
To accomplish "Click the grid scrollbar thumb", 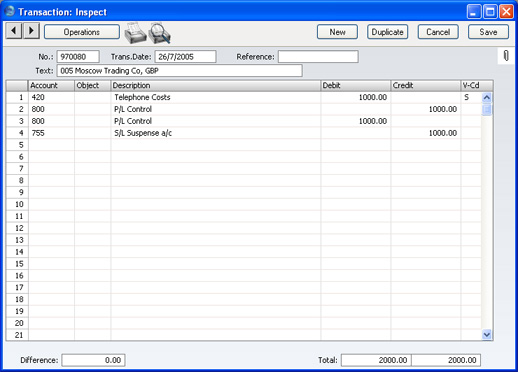I will pos(487,109).
